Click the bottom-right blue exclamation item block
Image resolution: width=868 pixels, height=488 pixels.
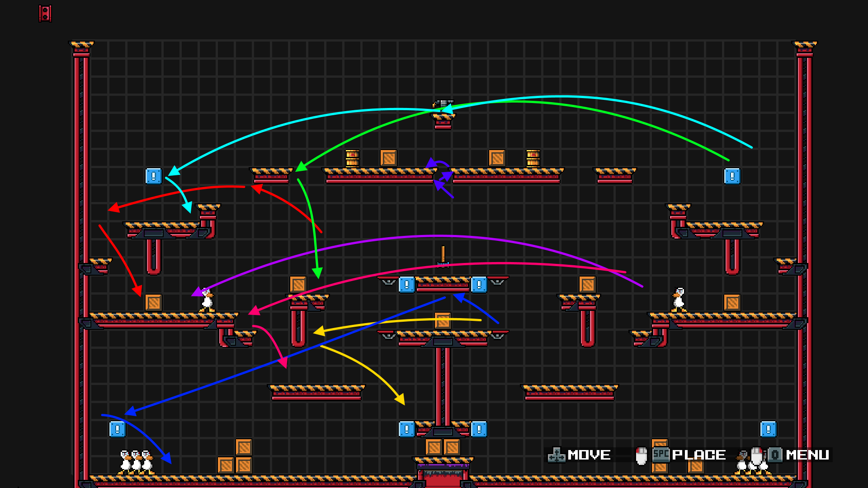(768, 429)
